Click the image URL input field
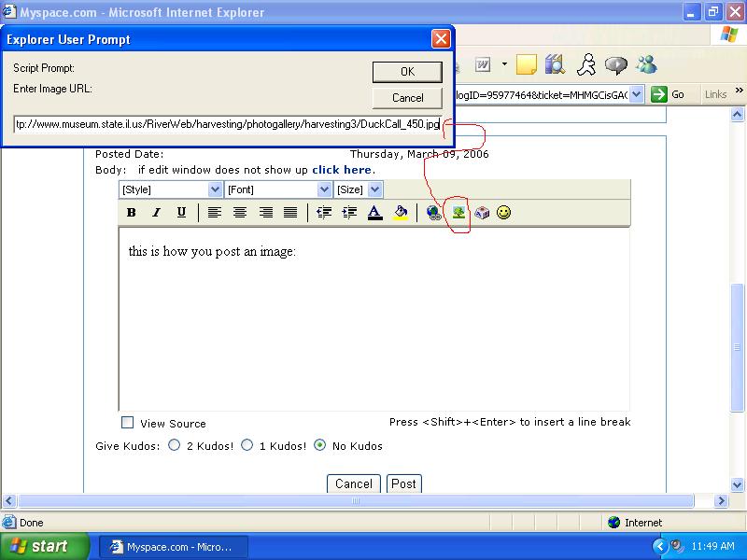747x560 pixels. [228, 124]
